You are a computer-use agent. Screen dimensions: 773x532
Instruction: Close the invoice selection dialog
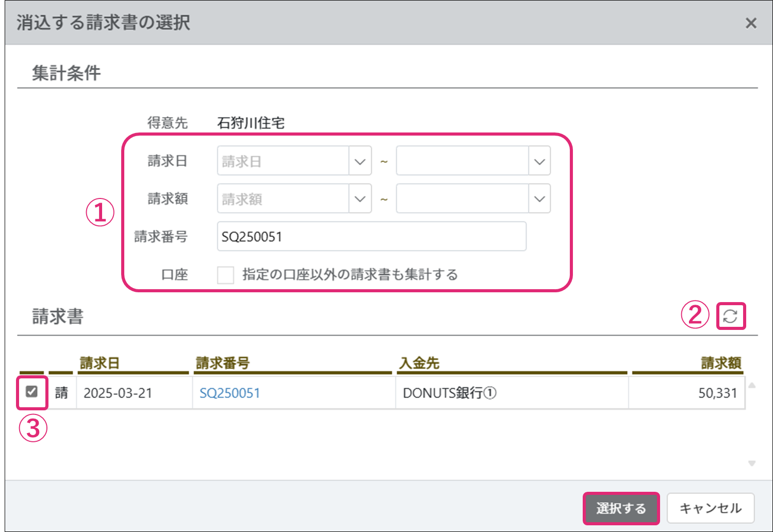[751, 23]
